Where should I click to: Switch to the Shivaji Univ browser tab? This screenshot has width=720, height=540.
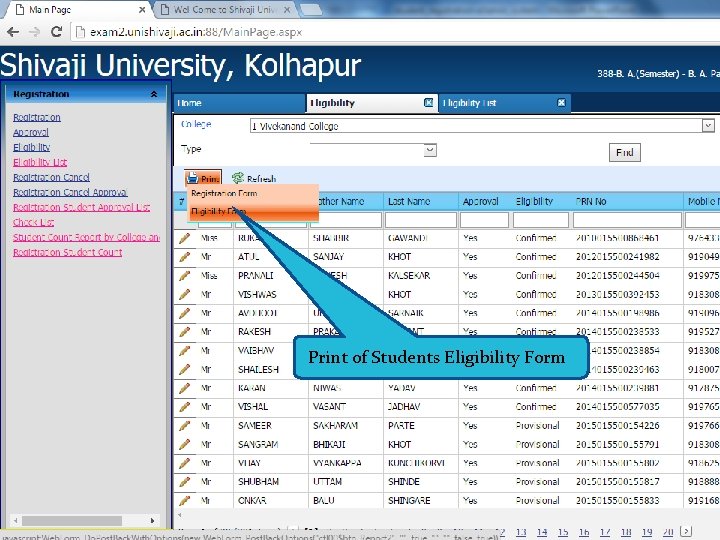(x=225, y=10)
